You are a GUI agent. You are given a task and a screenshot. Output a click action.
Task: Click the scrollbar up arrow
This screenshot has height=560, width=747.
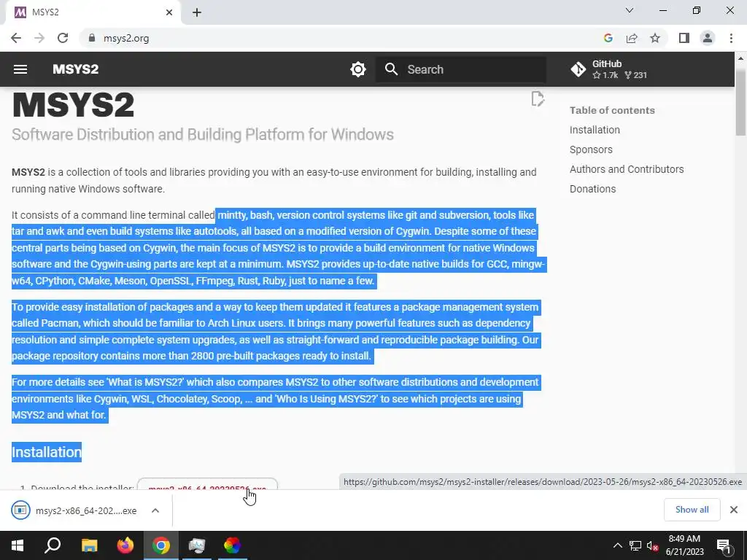pos(740,58)
